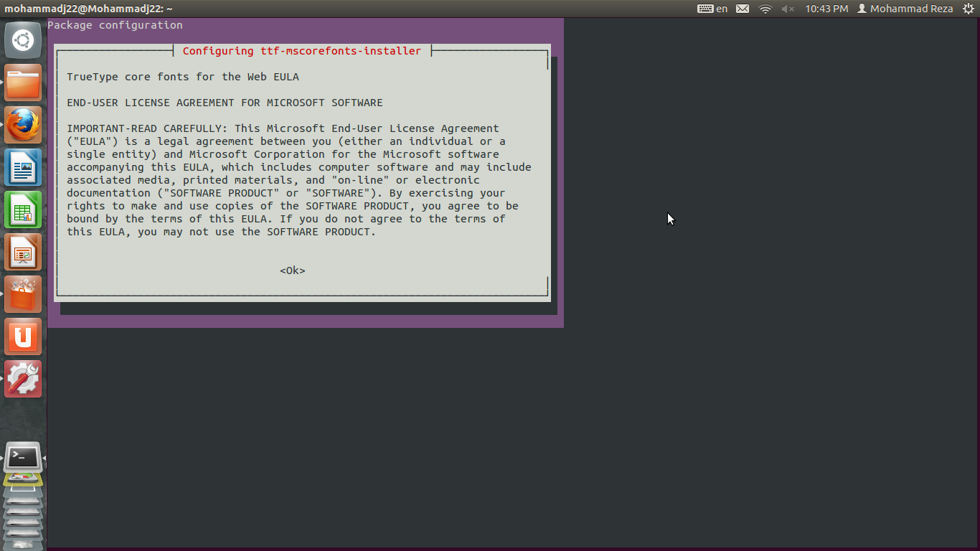Open Ubuntu Software Center
The width and height of the screenshot is (980, 551).
tap(23, 294)
